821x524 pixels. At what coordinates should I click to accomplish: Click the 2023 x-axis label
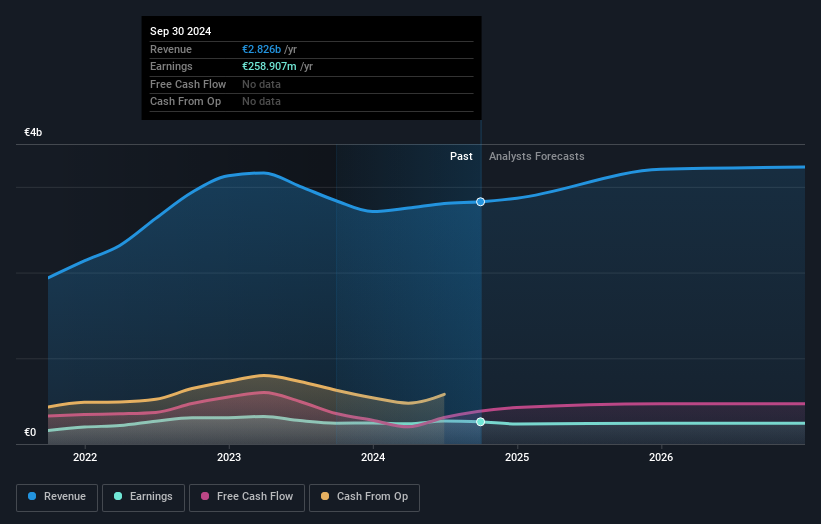click(229, 457)
